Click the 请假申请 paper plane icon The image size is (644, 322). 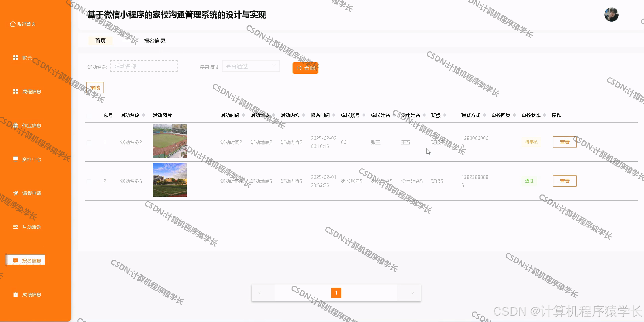point(16,193)
